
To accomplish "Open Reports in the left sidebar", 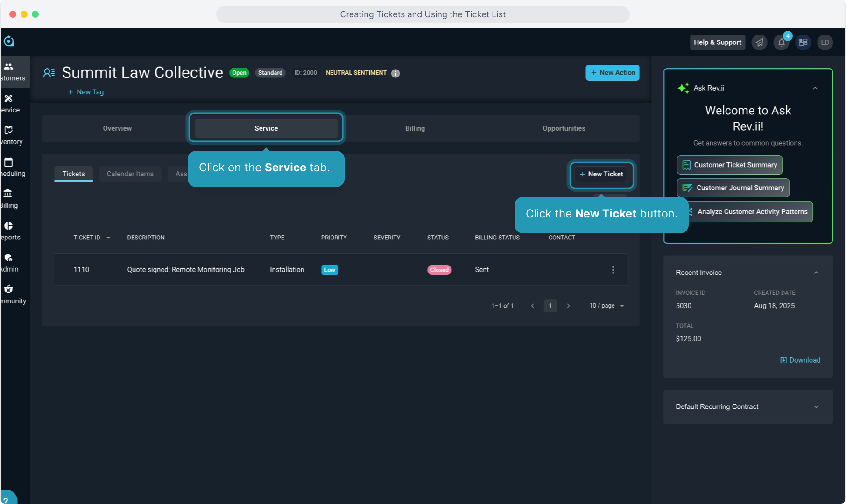I will pos(10,231).
